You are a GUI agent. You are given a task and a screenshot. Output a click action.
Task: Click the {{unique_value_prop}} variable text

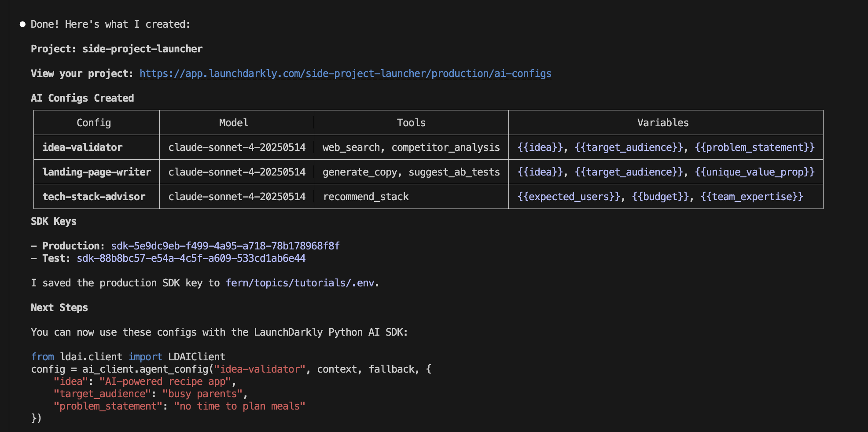pos(755,172)
